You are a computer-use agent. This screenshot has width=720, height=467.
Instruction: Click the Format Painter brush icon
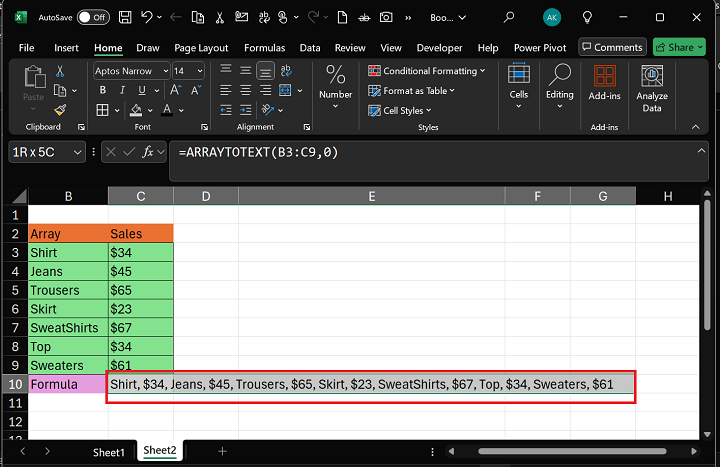coord(60,110)
